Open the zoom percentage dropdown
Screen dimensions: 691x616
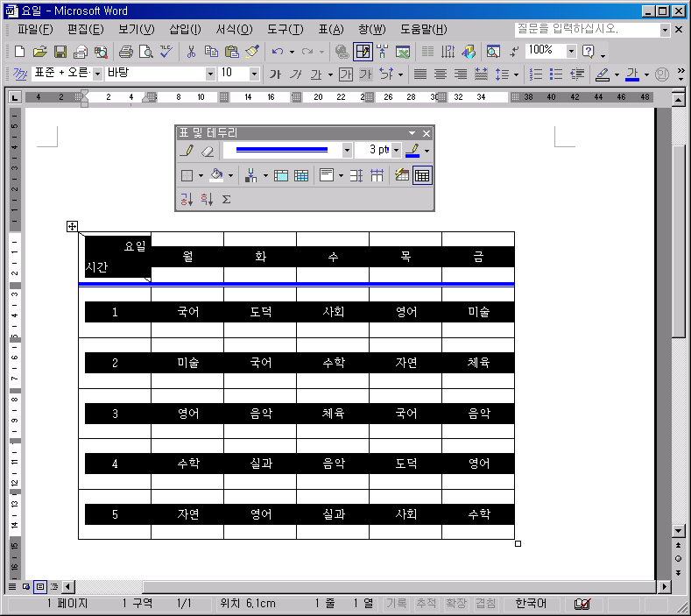click(x=571, y=51)
